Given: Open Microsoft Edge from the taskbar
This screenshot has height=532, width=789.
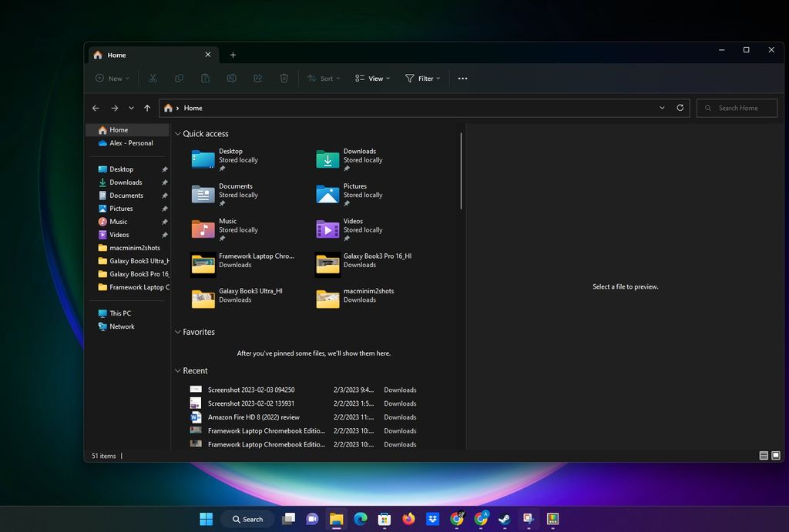Looking at the screenshot, I should point(360,519).
